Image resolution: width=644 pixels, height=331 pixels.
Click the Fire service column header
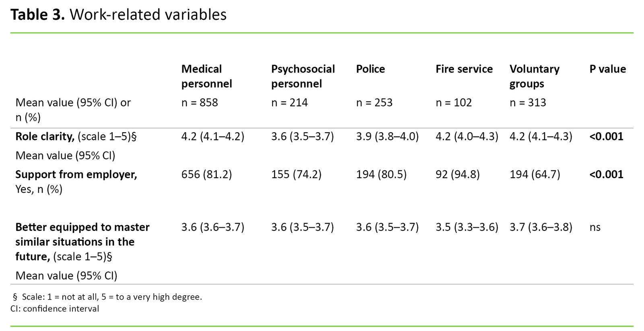coord(464,69)
